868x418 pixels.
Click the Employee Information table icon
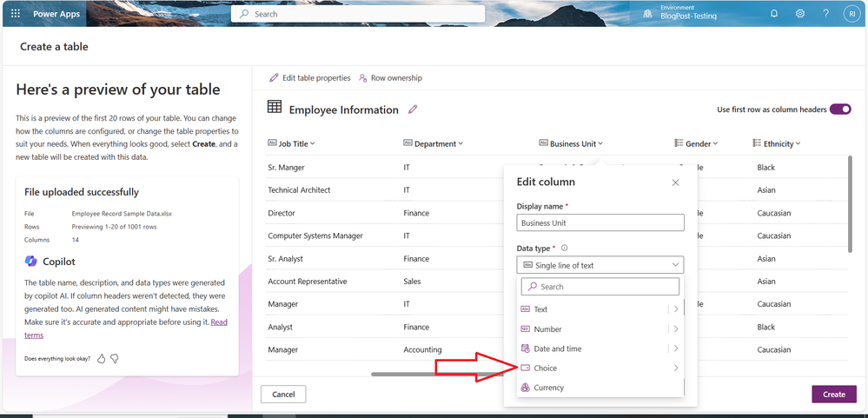274,107
